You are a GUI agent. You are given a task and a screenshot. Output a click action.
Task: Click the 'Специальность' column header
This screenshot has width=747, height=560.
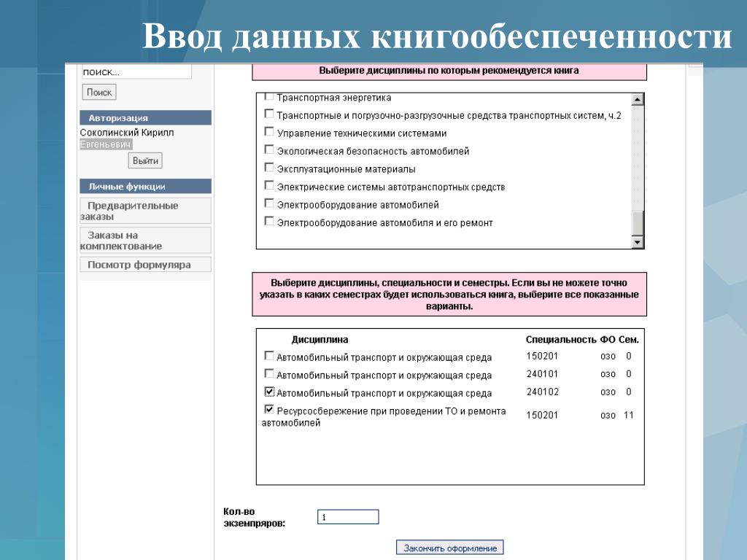point(561,340)
